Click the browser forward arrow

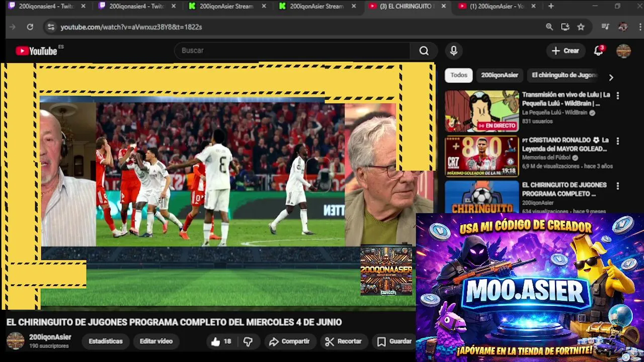pos(13,27)
